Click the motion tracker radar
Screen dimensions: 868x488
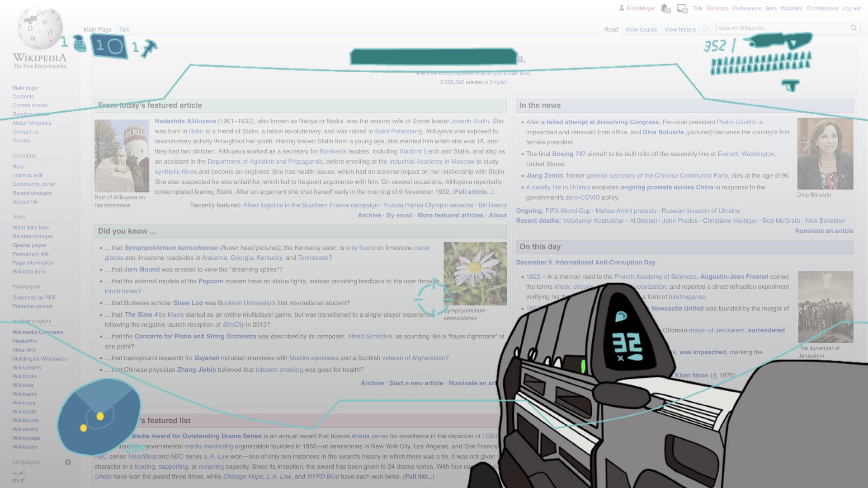coord(99,417)
